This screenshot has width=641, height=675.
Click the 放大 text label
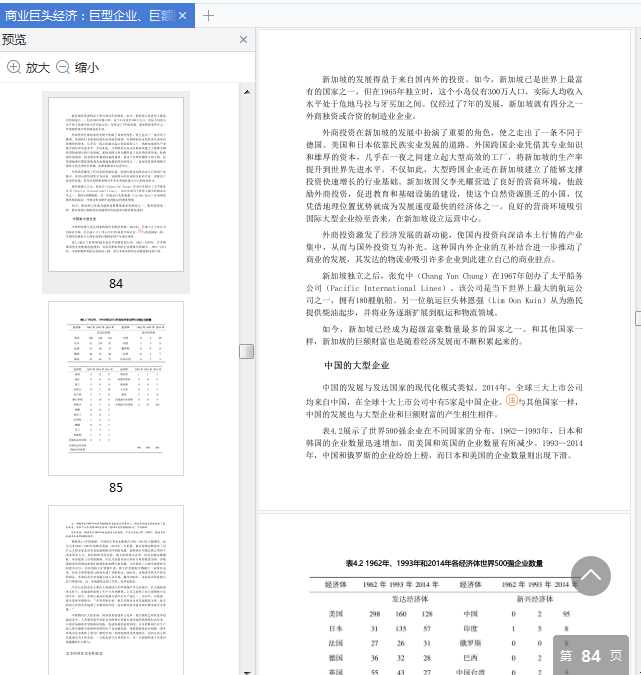point(38,68)
